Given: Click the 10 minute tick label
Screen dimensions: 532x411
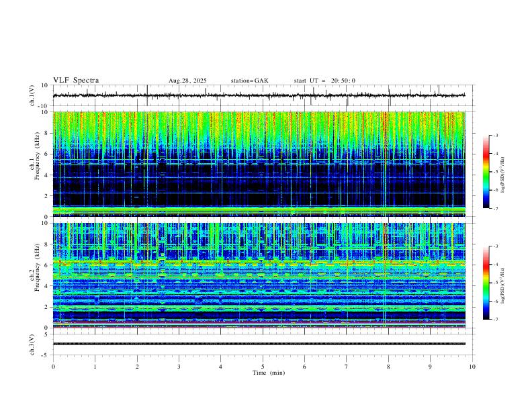Looking at the screenshot, I should click(x=472, y=367).
